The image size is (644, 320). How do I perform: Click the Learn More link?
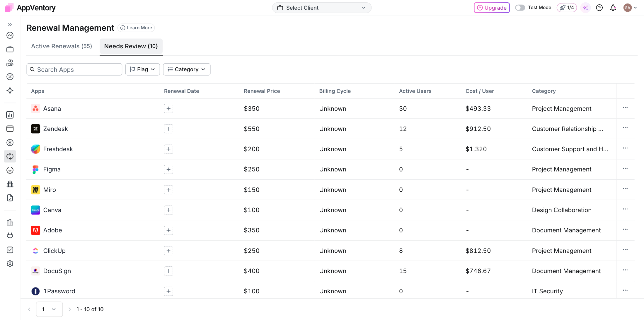click(x=136, y=28)
